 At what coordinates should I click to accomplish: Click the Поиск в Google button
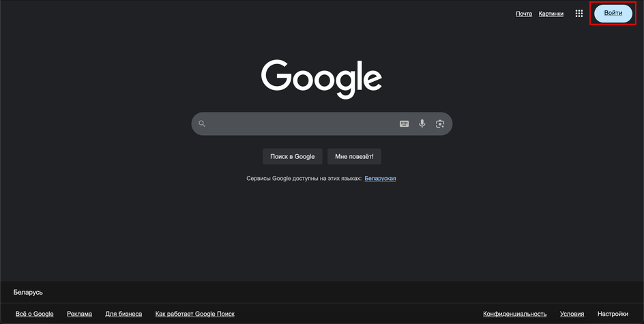293,156
